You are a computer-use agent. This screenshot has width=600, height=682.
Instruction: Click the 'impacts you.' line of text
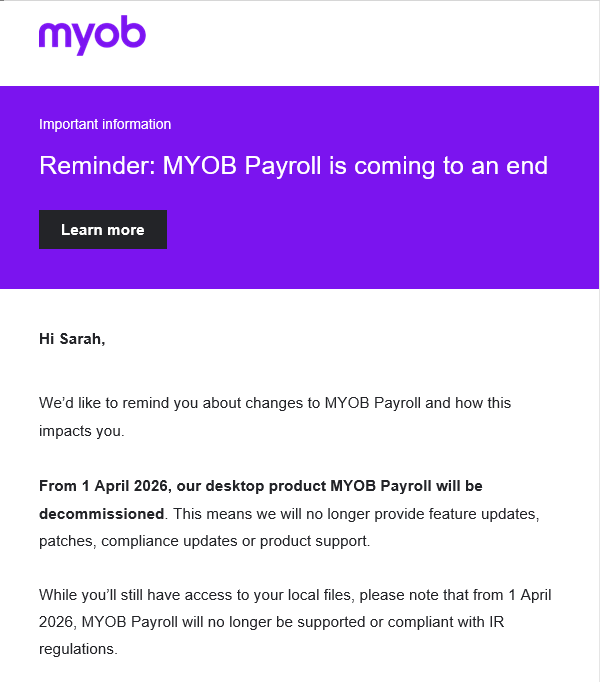[81, 432]
